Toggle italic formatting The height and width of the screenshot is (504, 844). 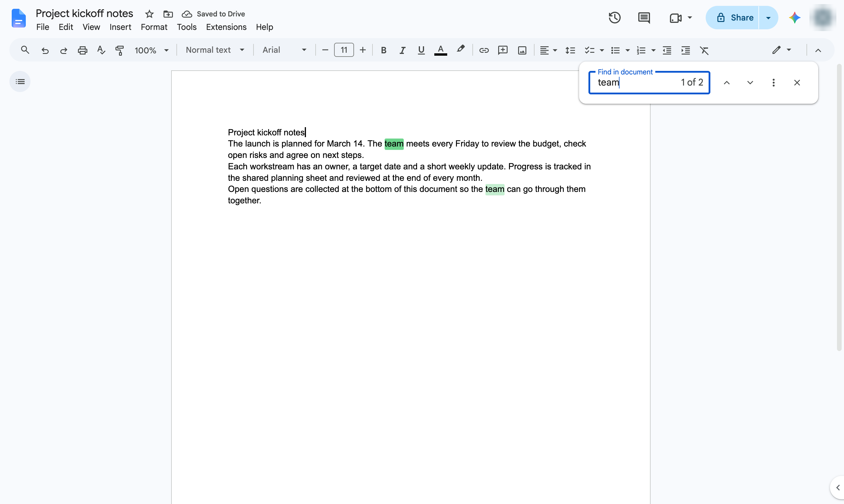pos(402,50)
